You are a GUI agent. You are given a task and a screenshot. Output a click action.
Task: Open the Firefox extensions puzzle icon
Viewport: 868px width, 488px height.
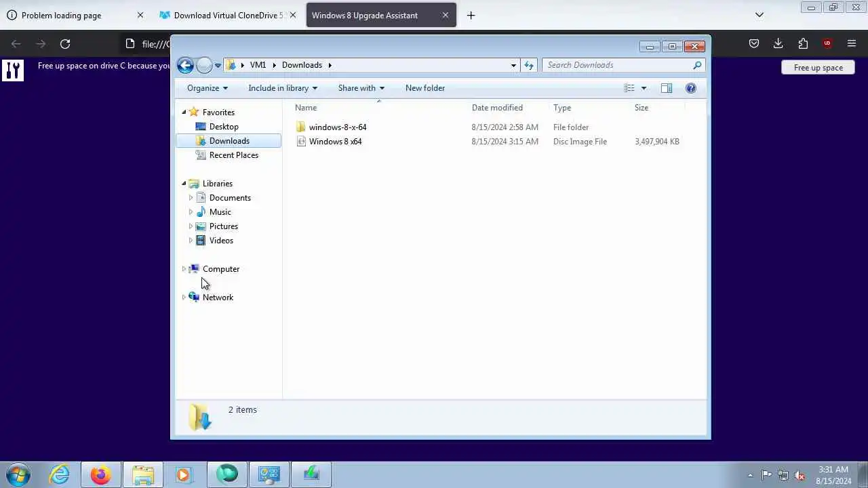point(803,43)
